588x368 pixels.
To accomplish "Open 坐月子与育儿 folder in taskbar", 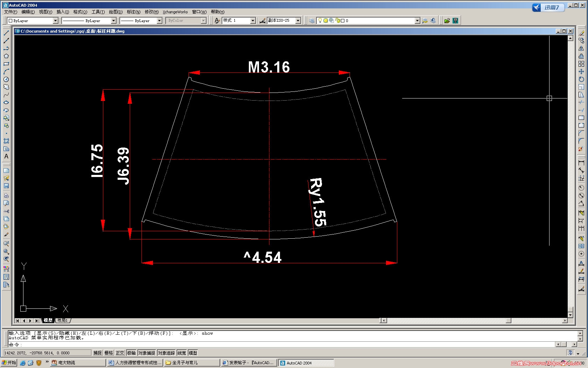I will (192, 363).
